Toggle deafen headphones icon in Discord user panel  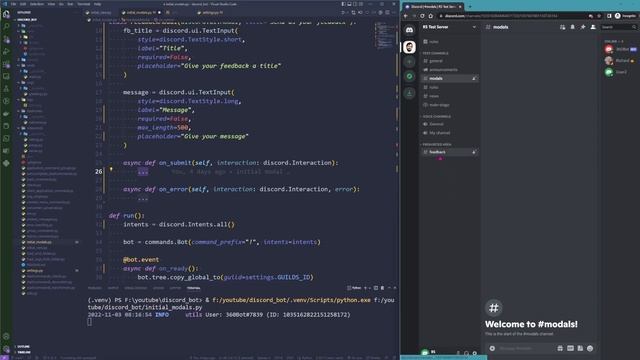click(466, 353)
